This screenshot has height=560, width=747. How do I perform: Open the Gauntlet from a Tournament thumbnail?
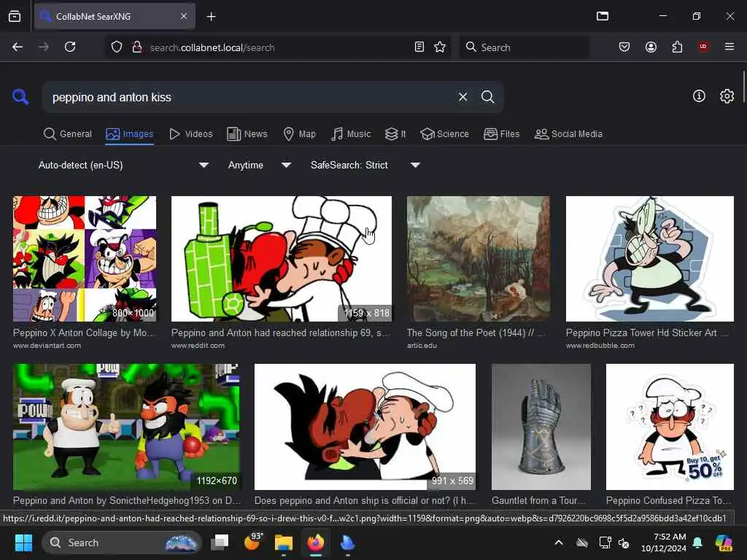pyautogui.click(x=541, y=427)
